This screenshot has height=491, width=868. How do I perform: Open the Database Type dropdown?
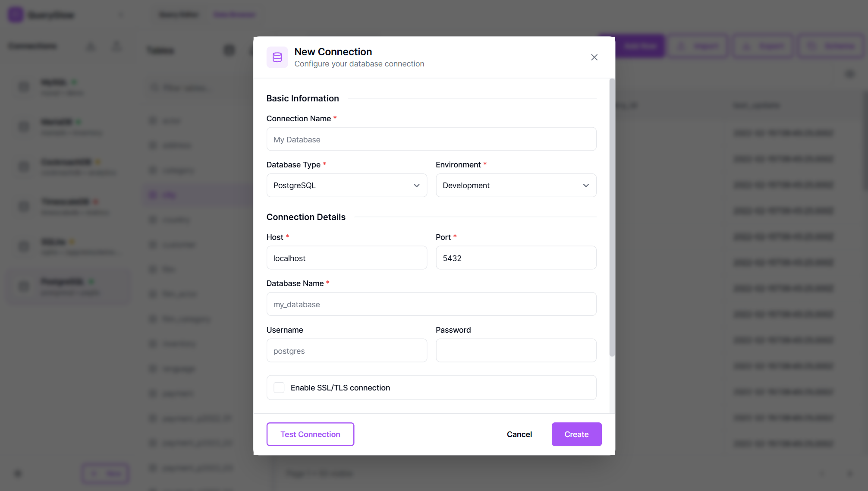pyautogui.click(x=346, y=185)
